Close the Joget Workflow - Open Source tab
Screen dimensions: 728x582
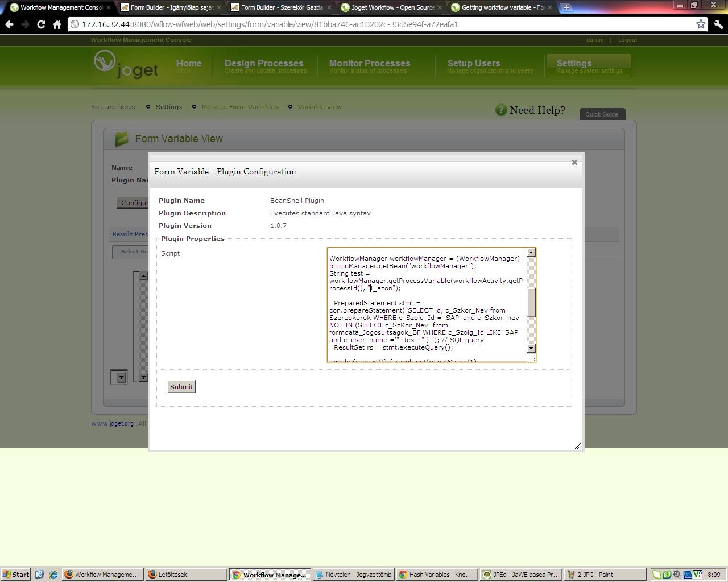pos(439,7)
